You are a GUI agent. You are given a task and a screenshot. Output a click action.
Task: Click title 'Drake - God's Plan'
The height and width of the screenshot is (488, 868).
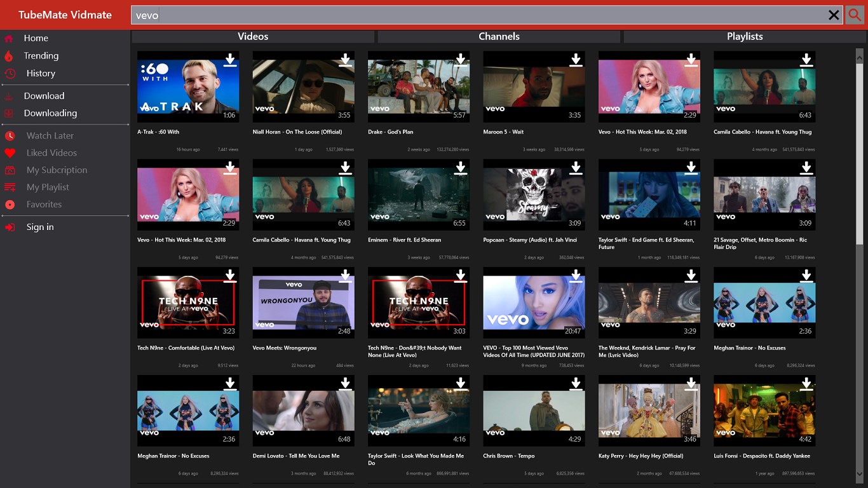[391, 132]
